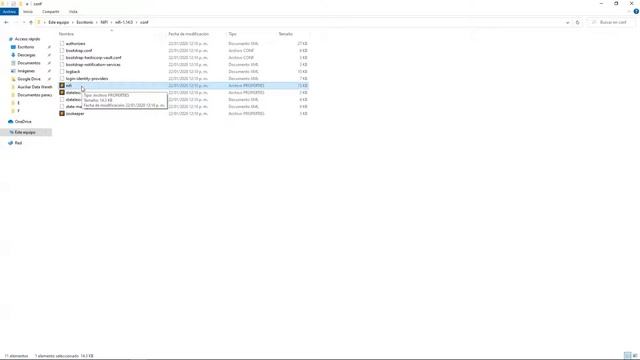Open the Archivo ribbon tab
The width and height of the screenshot is (640, 360).
[x=9, y=12]
